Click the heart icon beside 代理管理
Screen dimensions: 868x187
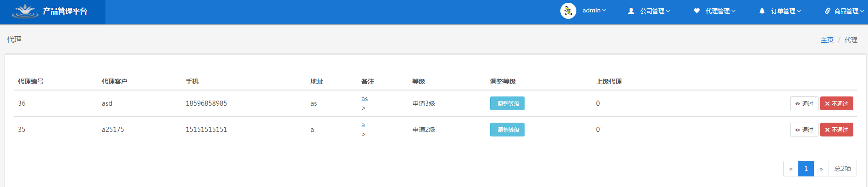(x=697, y=11)
